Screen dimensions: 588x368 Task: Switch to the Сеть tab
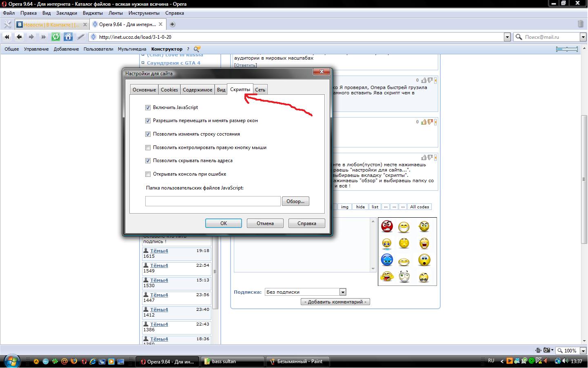pyautogui.click(x=260, y=90)
